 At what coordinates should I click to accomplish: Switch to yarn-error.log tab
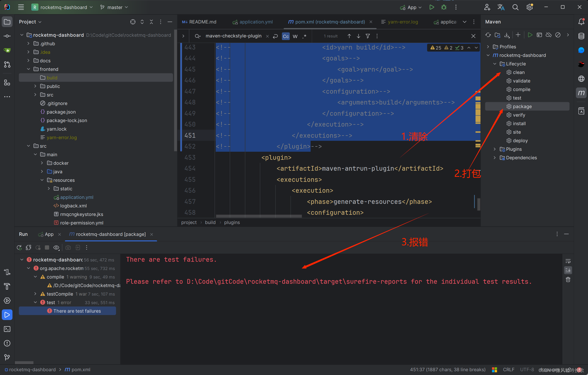click(x=400, y=22)
